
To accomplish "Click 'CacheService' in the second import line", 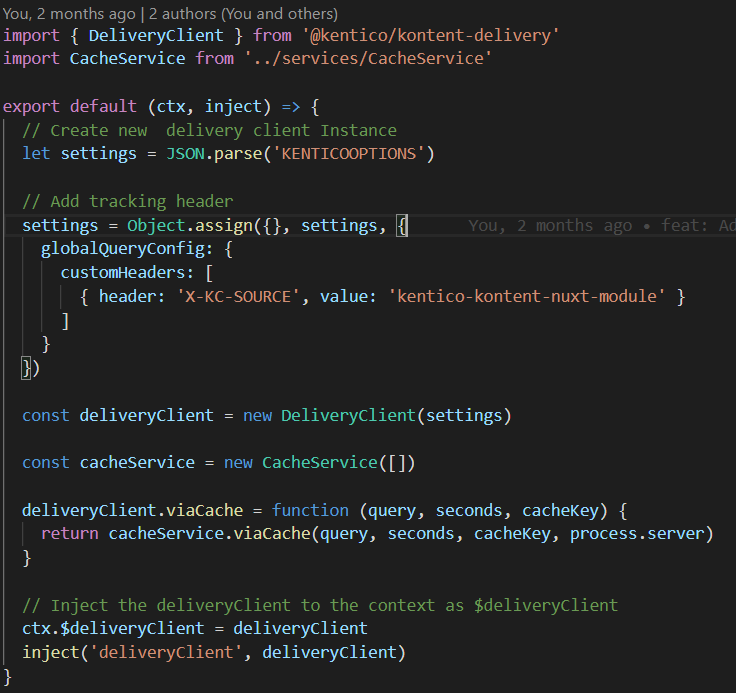I will pyautogui.click(x=127, y=59).
